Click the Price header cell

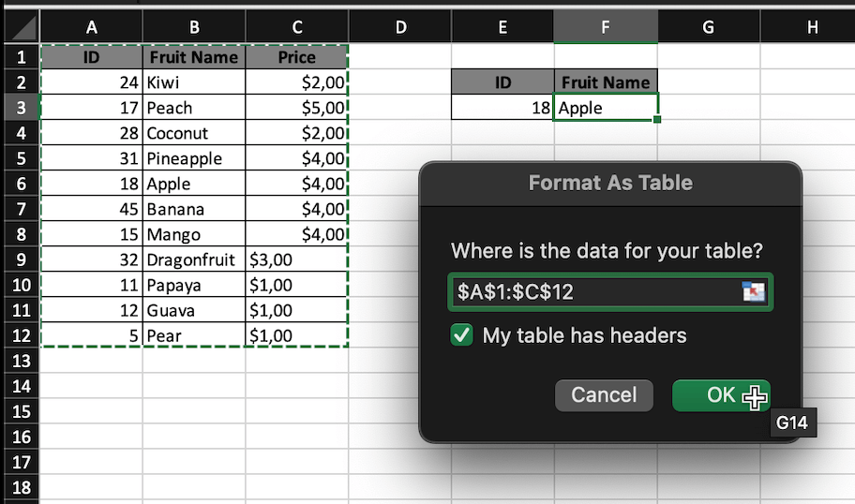(296, 56)
